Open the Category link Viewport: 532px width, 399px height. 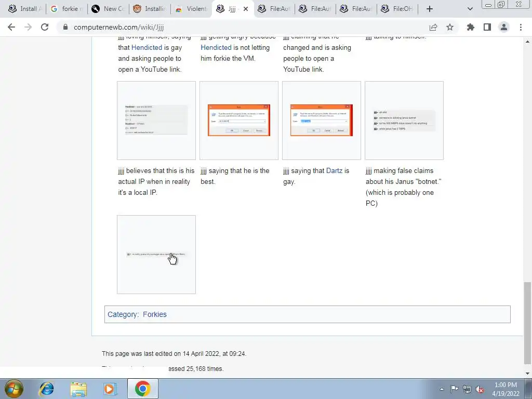click(122, 314)
